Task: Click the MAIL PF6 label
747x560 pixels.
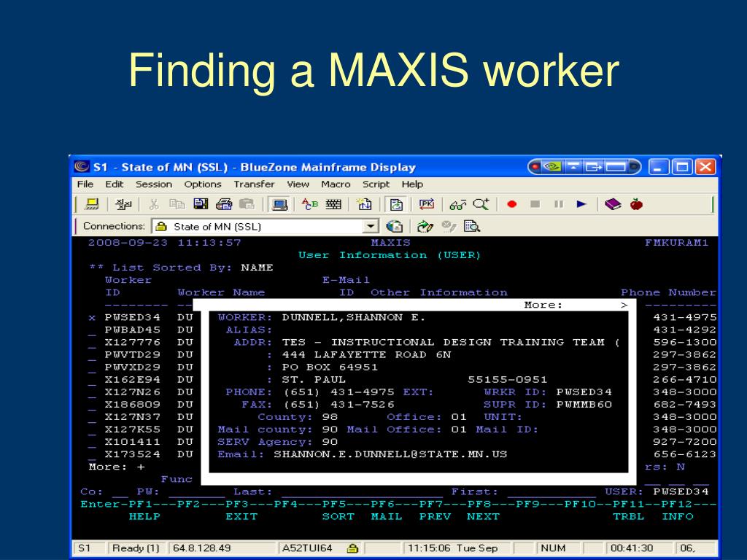Action: pos(387,517)
